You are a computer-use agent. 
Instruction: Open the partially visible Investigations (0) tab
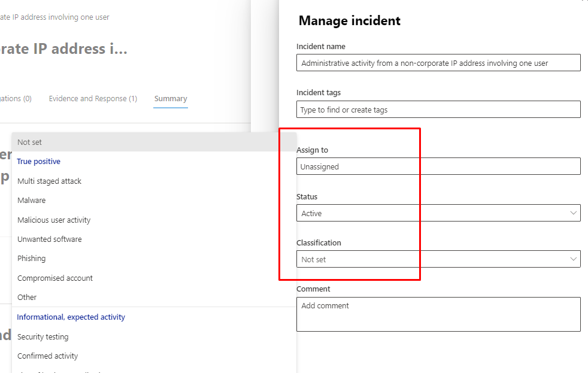[16, 99]
